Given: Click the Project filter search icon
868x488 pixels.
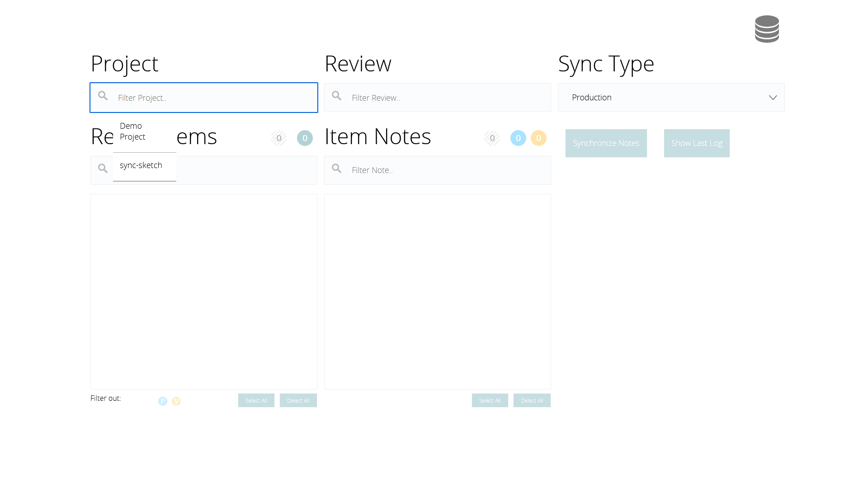Looking at the screenshot, I should (x=103, y=96).
